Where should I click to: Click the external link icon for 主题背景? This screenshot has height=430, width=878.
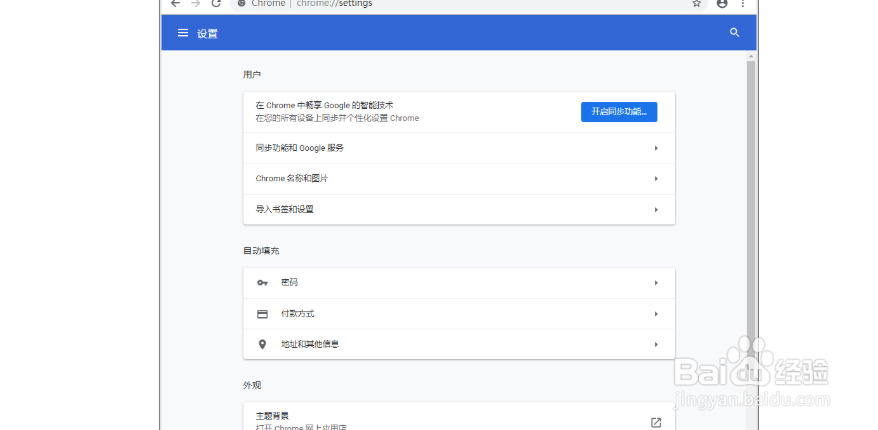(x=656, y=423)
